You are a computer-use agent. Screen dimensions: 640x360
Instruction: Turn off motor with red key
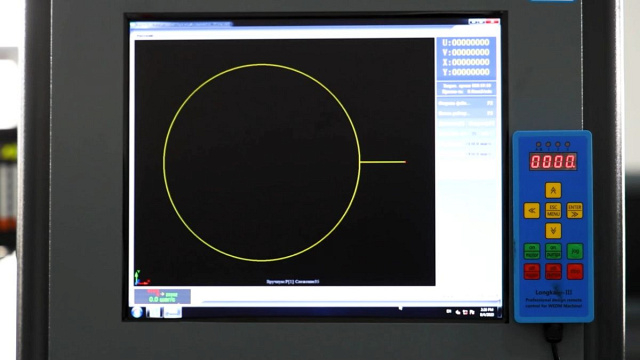click(531, 271)
